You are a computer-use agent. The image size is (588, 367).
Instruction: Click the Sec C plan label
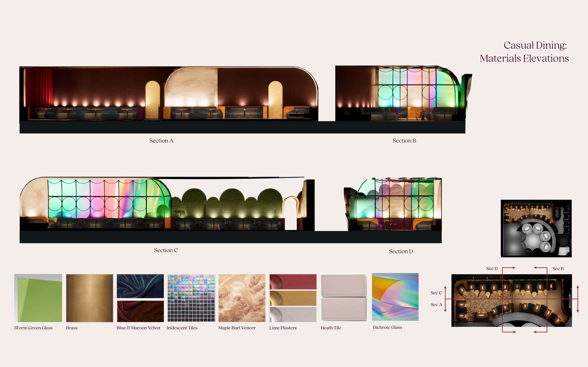436,293
